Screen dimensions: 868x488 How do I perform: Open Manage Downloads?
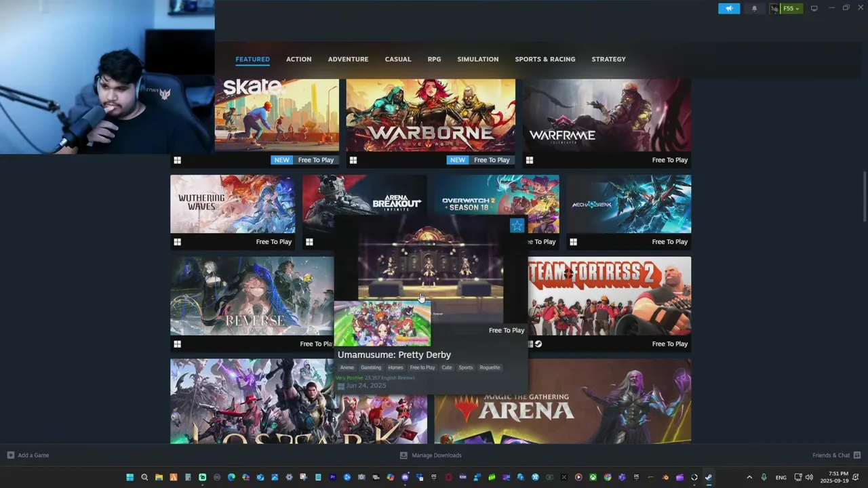(431, 455)
